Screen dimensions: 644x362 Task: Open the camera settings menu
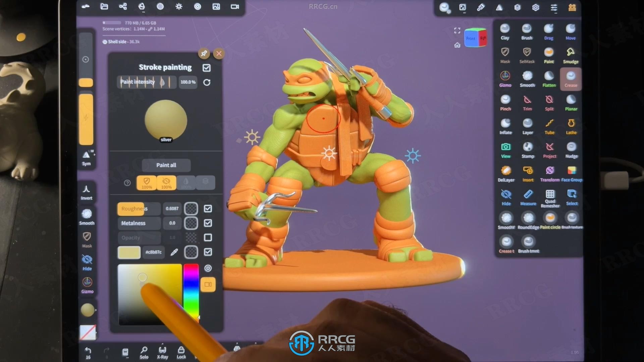[x=235, y=6]
